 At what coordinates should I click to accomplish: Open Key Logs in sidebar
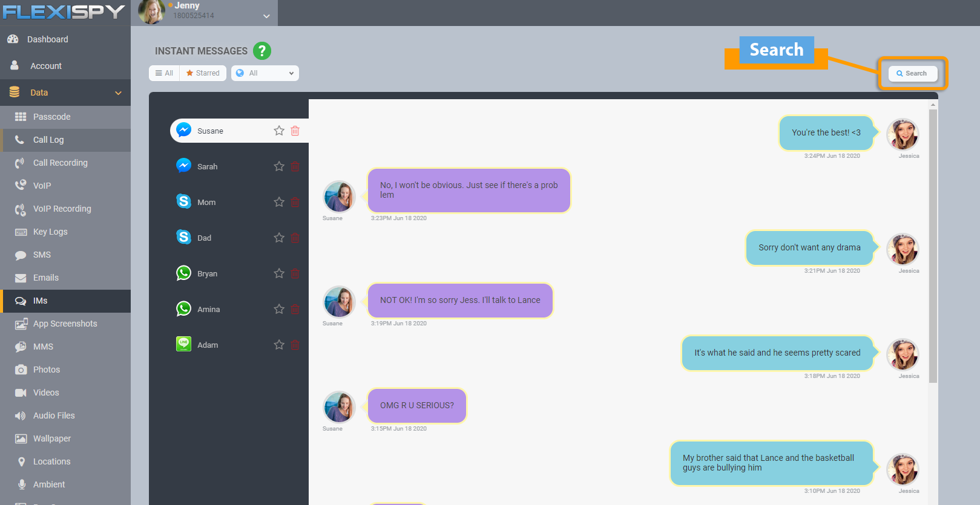tap(65, 232)
